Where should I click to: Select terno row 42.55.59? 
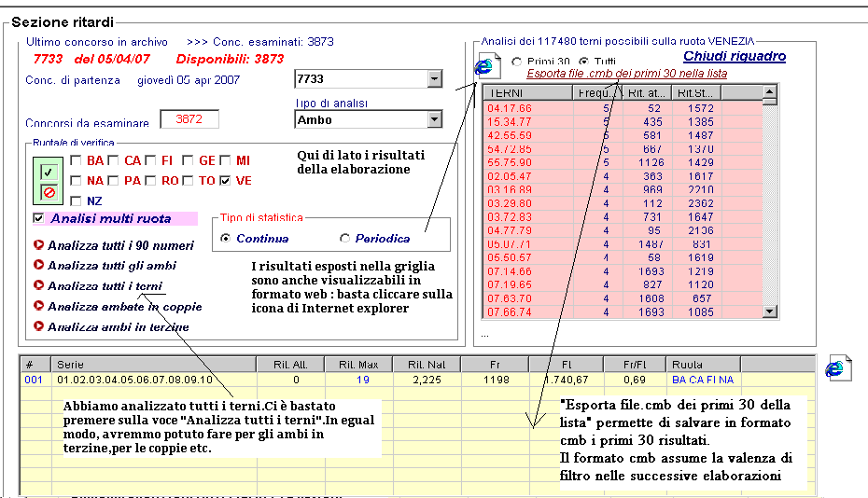[x=623, y=135]
